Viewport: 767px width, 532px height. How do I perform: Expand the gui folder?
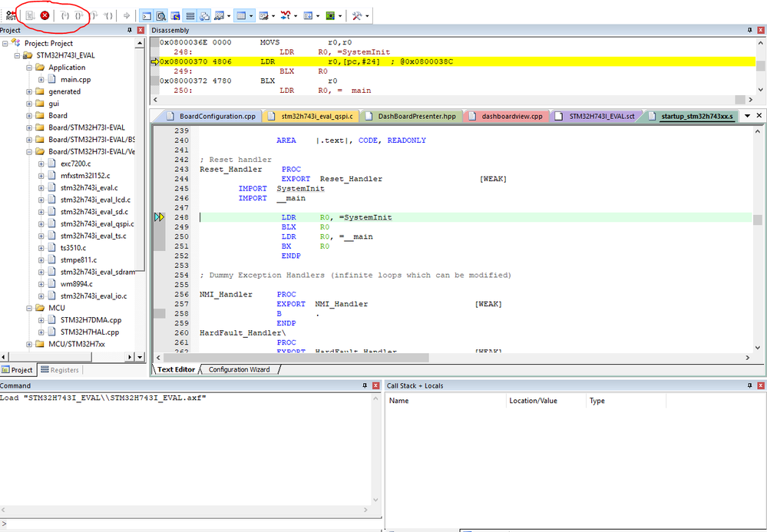tap(29, 104)
